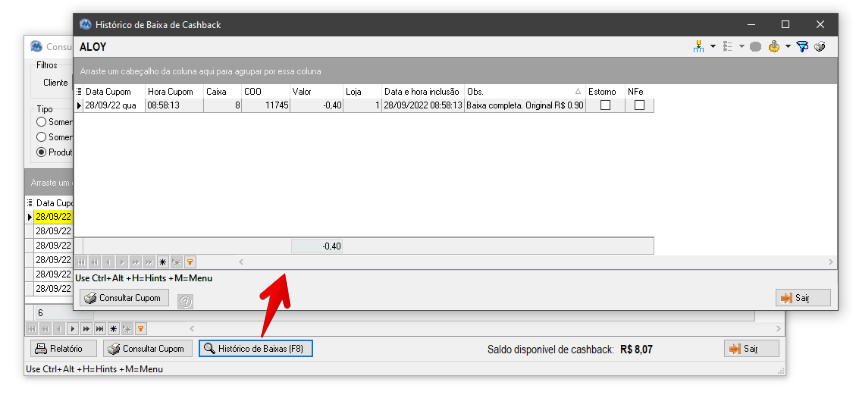Viewport: 856px width, 395px height.
Task: Click the gray help question mark icon
Action: pyautogui.click(x=186, y=301)
